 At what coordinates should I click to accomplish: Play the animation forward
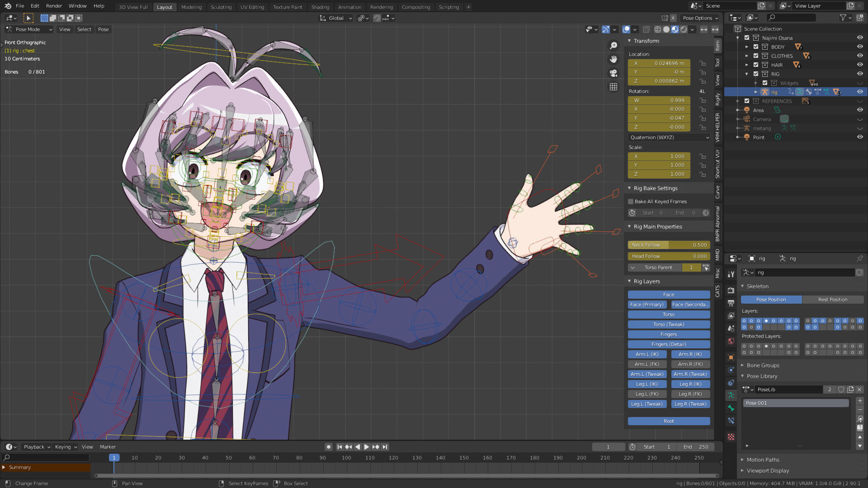[367, 447]
